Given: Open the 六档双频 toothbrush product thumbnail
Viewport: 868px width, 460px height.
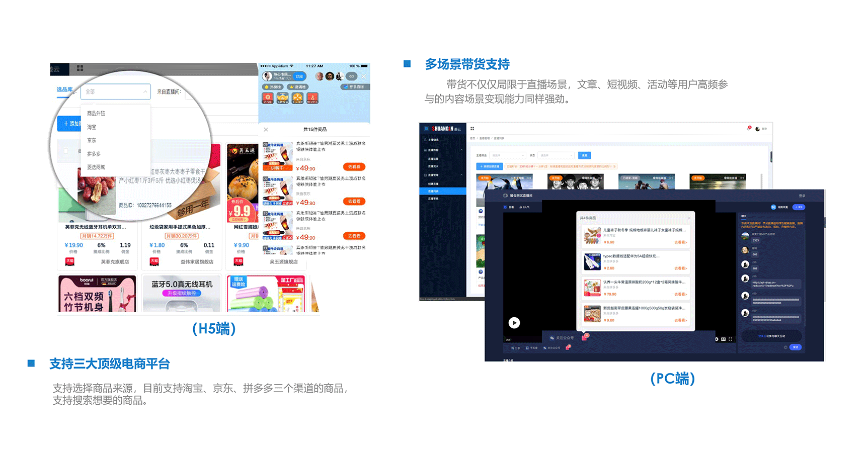Looking at the screenshot, I should click(97, 294).
